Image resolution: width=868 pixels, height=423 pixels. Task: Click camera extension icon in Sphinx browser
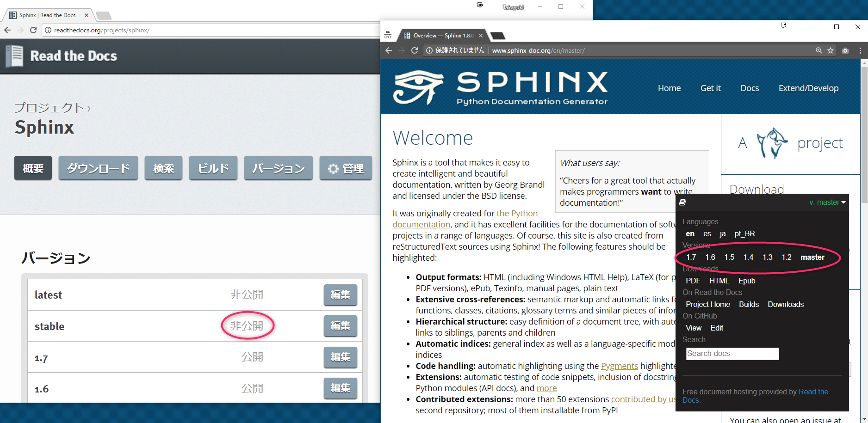[845, 50]
